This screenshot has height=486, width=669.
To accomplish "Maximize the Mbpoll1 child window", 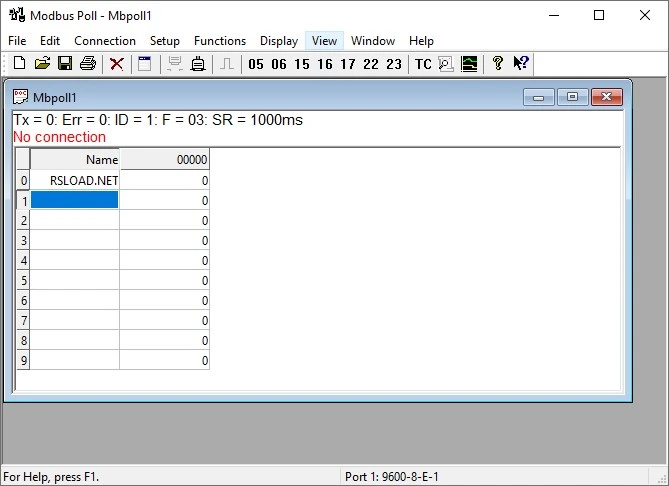I will tap(572, 97).
